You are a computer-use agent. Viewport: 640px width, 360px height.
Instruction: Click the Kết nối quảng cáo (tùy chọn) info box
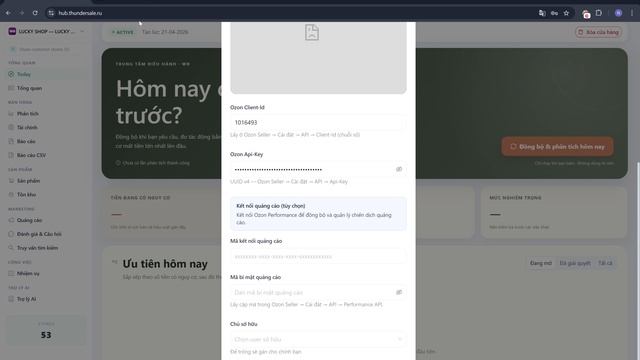(318, 214)
